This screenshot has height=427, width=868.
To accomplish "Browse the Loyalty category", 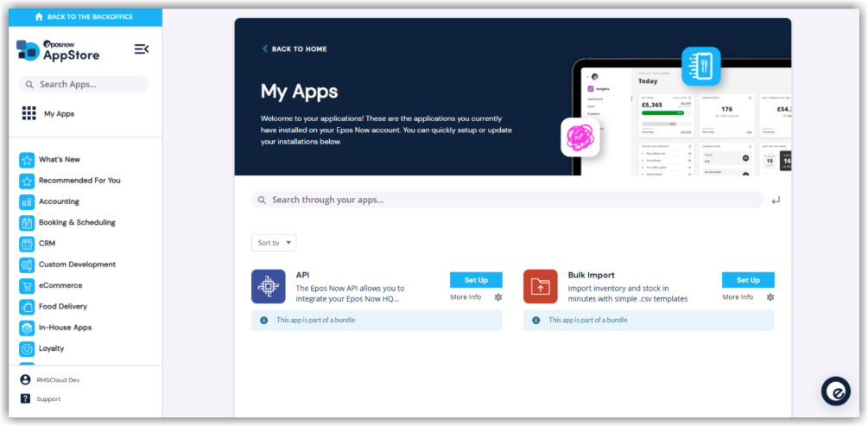I will pos(52,349).
